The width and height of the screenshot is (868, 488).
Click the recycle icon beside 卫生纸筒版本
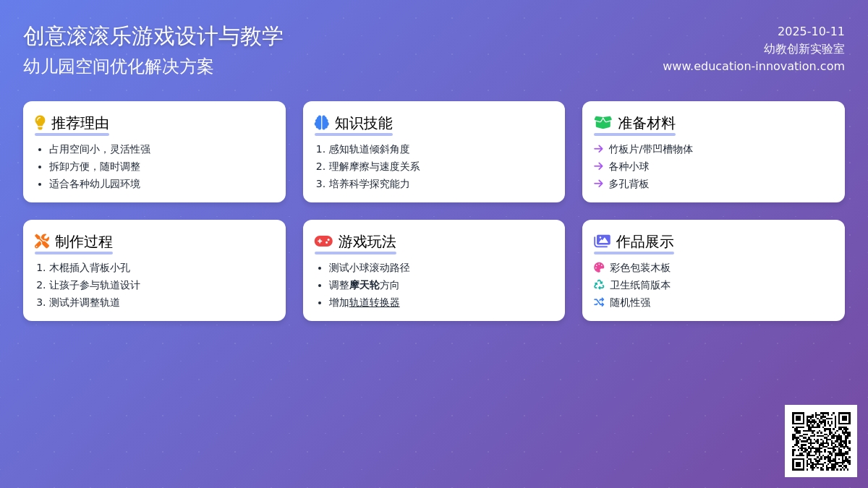tap(599, 285)
